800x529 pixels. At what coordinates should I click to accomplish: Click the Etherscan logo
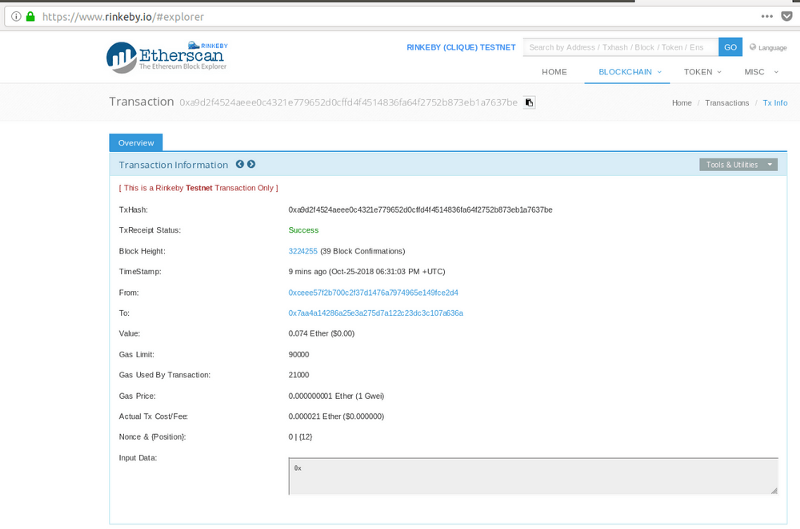click(167, 57)
